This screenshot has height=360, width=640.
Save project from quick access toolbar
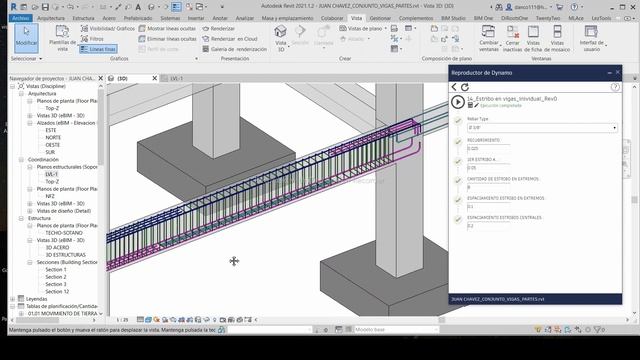pos(45,7)
